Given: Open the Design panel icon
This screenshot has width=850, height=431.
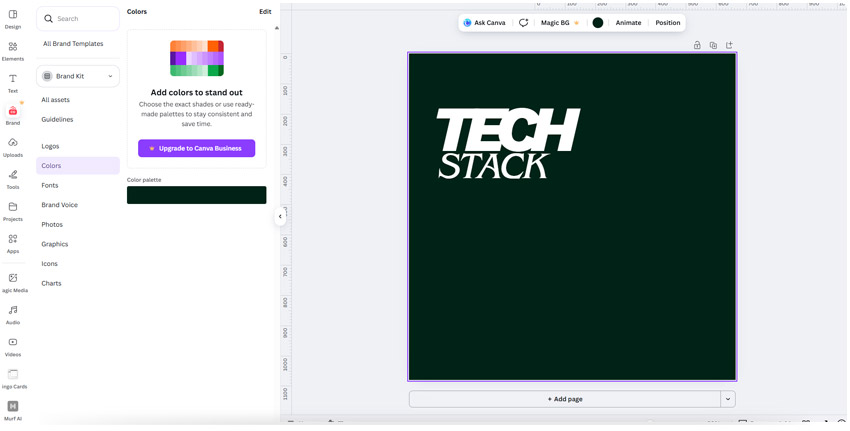Looking at the screenshot, I should tap(13, 15).
